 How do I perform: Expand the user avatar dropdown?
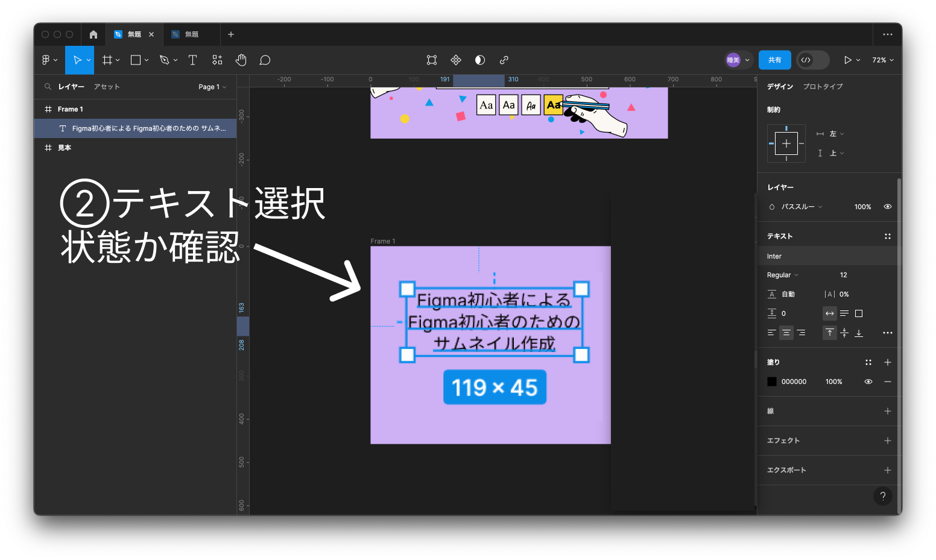(x=747, y=60)
